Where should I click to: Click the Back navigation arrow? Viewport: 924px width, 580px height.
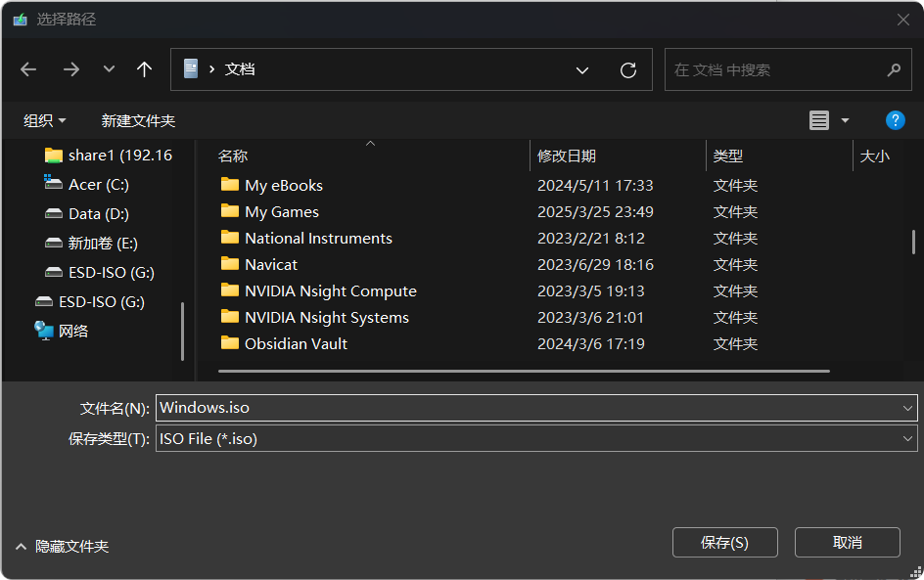(28, 69)
